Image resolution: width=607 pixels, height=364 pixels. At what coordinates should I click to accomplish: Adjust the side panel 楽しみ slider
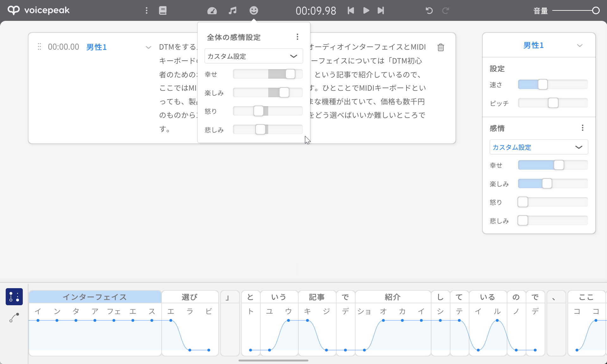553,184
